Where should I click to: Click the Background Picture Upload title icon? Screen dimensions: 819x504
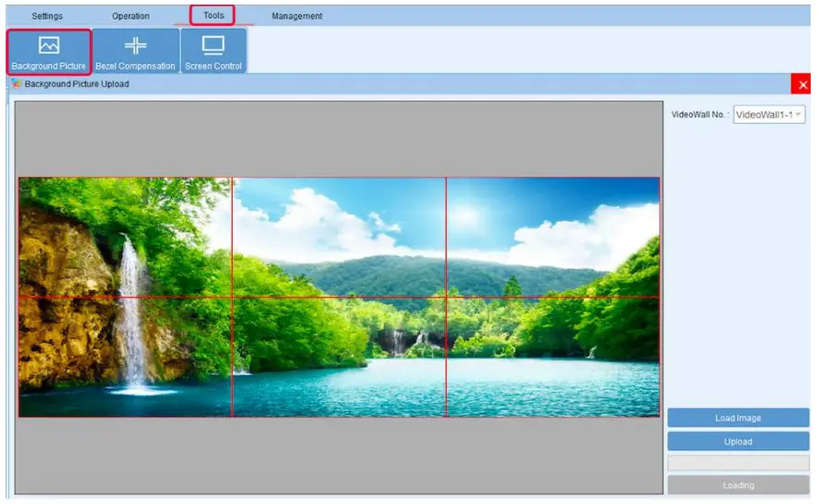pos(17,84)
